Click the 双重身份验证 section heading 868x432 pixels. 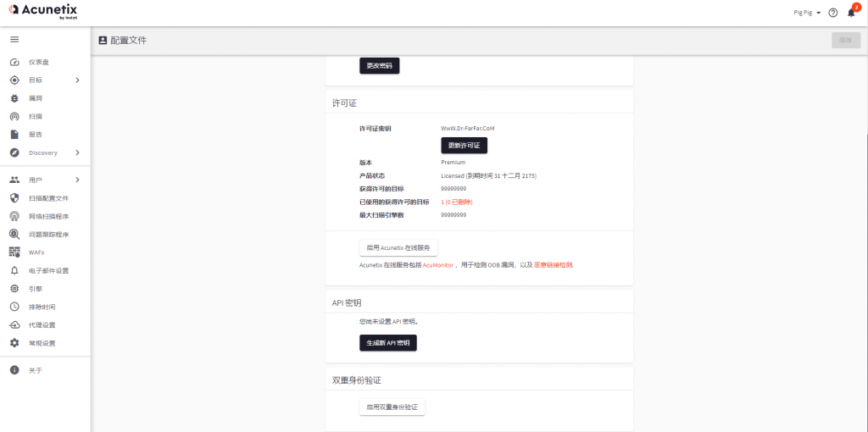click(357, 380)
